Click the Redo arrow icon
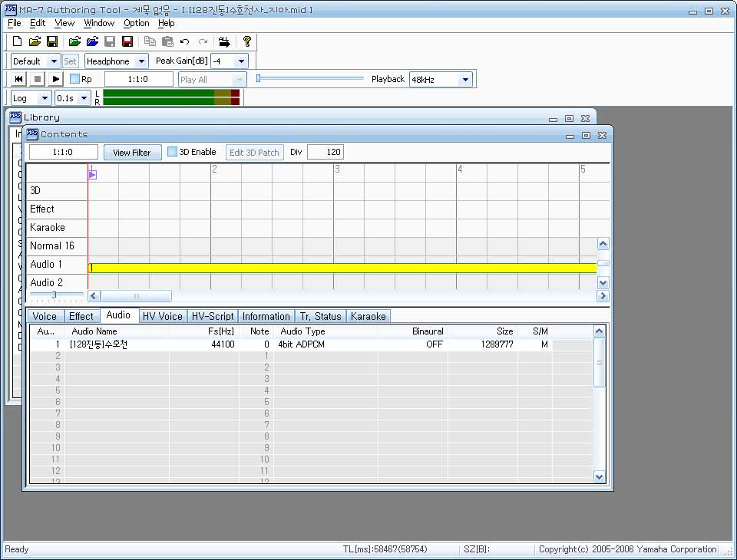Screen dimensions: 737x560 tap(203, 42)
